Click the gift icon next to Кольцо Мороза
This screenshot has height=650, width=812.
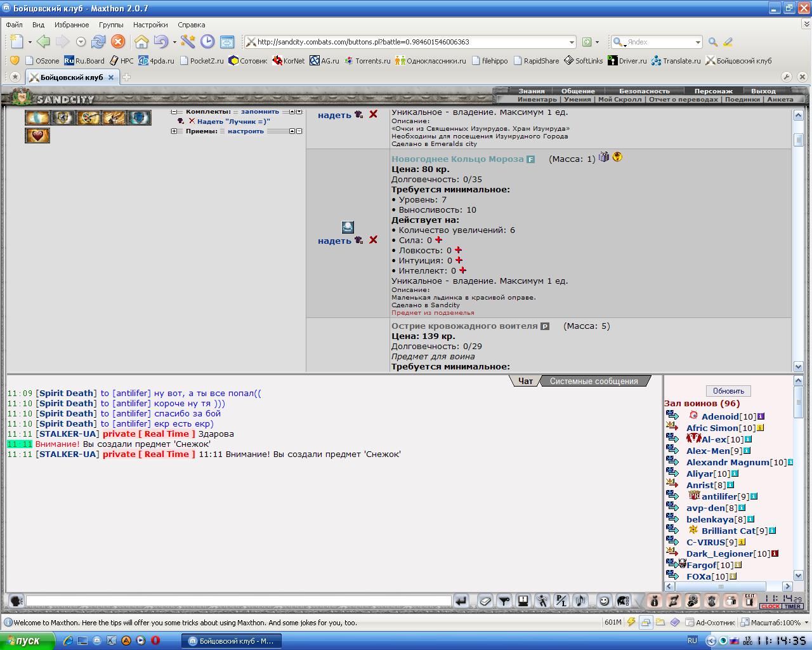[x=604, y=157]
